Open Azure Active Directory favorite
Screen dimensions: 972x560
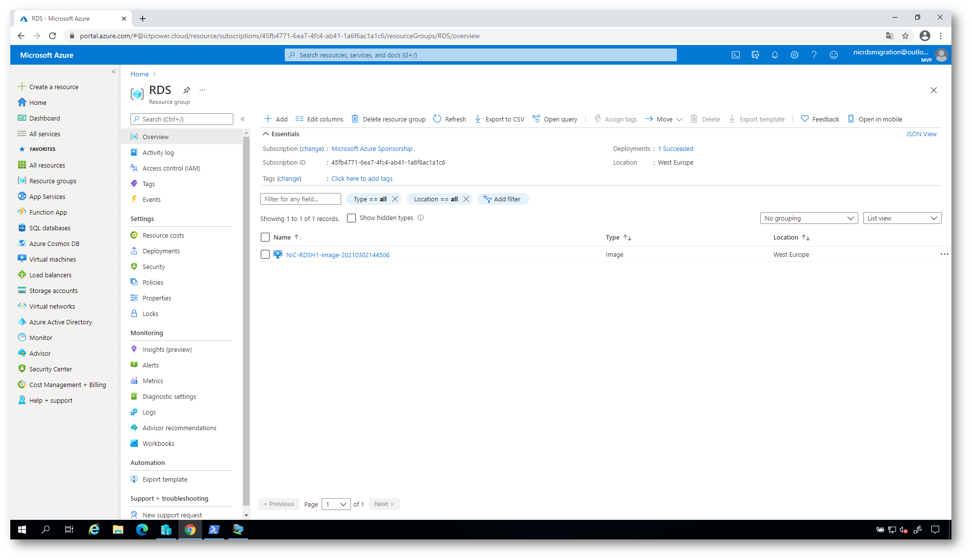click(60, 322)
